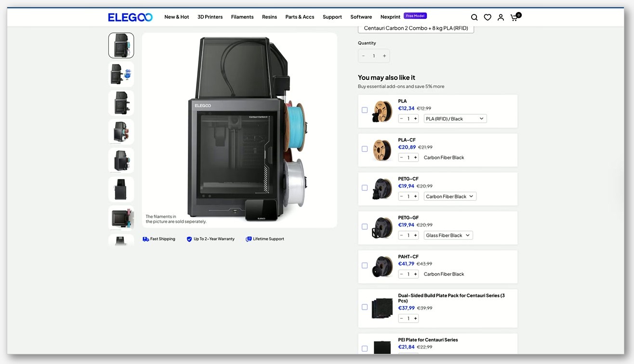This screenshot has height=364, width=634.
Task: Open PETG-CF Carbon Fiber Black dropdown
Action: pyautogui.click(x=450, y=196)
